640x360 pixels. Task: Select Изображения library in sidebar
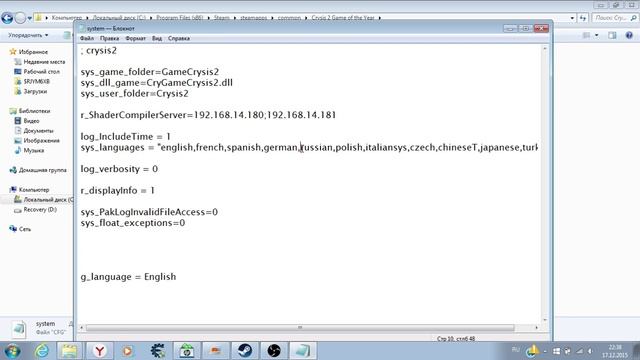41,140
